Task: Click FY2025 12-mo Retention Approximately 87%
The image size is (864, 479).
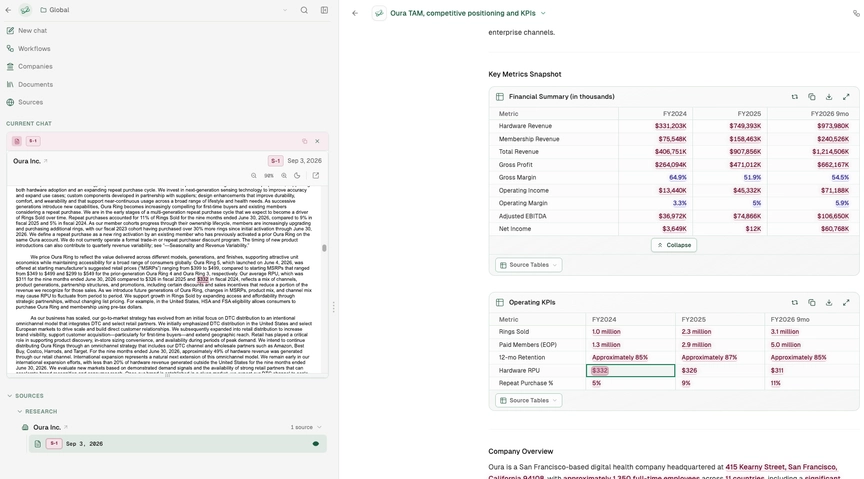Action: coord(709,358)
